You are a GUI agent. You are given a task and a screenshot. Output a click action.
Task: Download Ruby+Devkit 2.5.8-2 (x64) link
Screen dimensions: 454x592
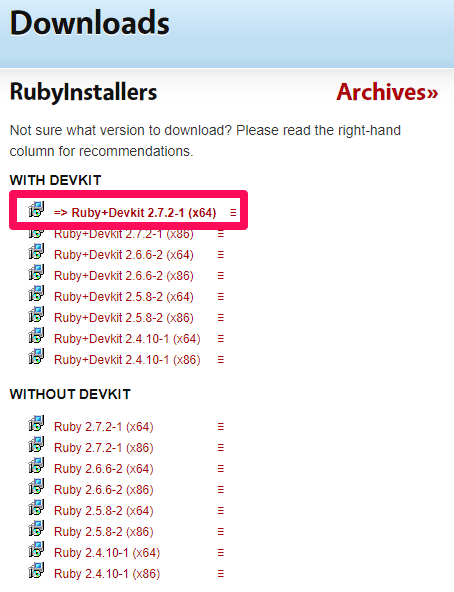click(x=124, y=297)
